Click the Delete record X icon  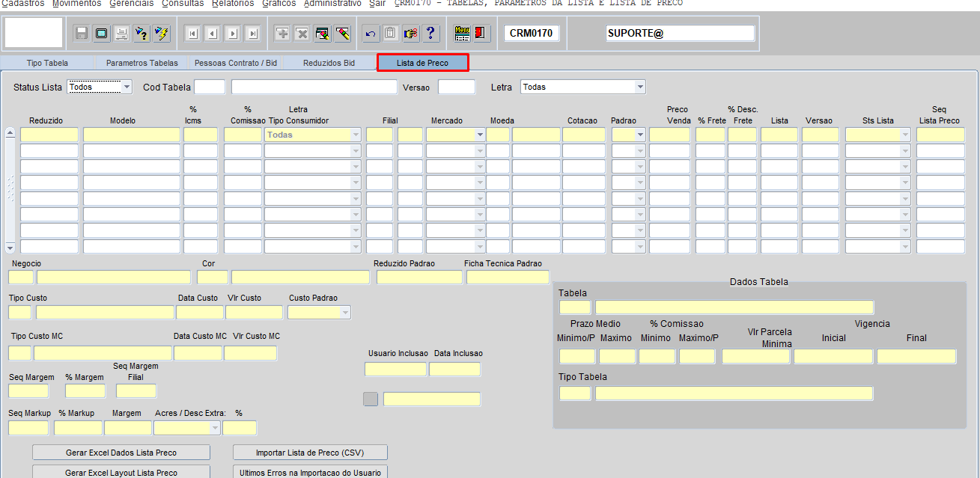click(302, 34)
